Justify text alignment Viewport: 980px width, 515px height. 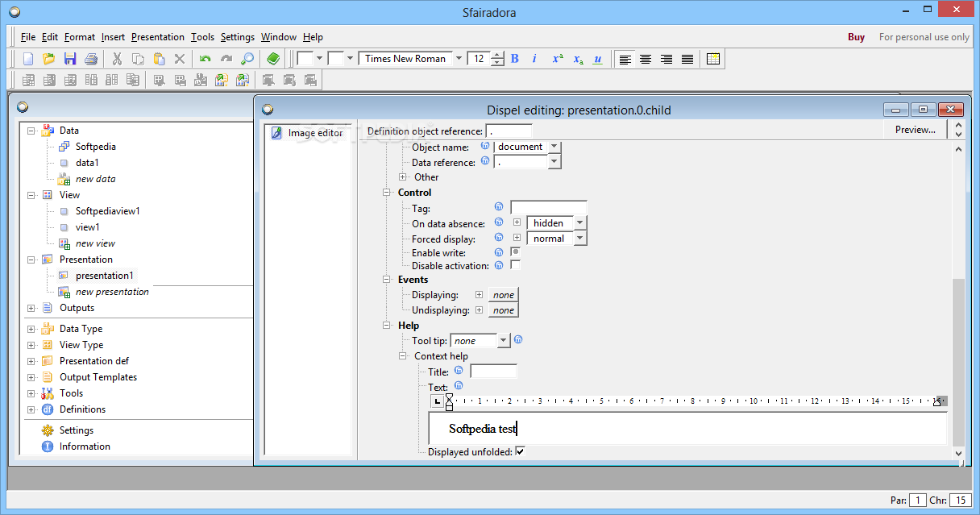coord(687,59)
